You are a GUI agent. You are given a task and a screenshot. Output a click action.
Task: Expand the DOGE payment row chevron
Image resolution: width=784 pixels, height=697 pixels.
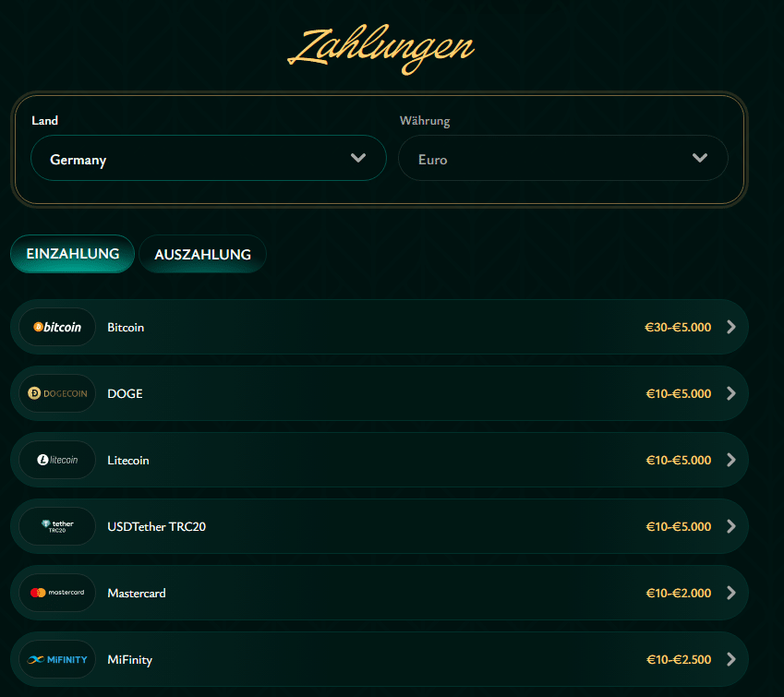tap(731, 393)
